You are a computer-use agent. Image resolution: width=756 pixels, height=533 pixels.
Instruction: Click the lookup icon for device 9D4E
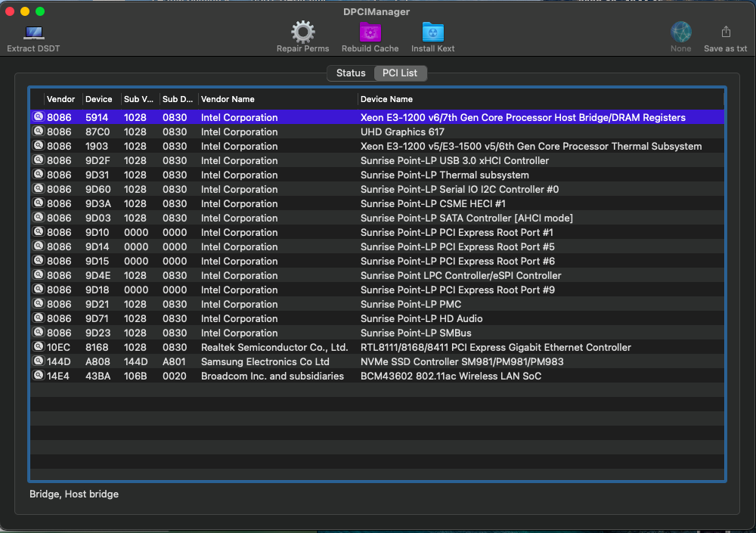[38, 275]
